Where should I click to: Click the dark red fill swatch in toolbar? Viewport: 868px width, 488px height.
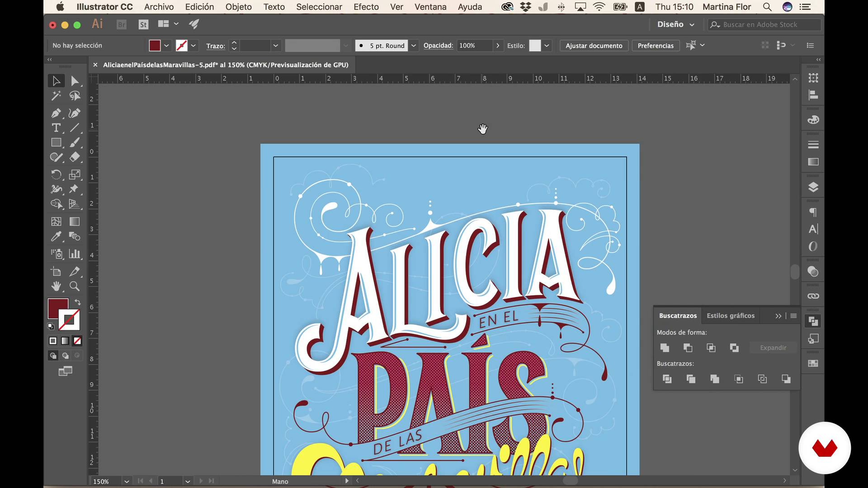coord(57,307)
